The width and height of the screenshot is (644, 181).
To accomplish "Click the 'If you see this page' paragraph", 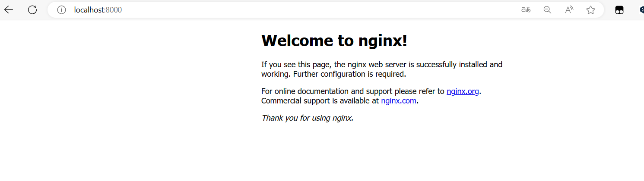I will click(x=382, y=69).
